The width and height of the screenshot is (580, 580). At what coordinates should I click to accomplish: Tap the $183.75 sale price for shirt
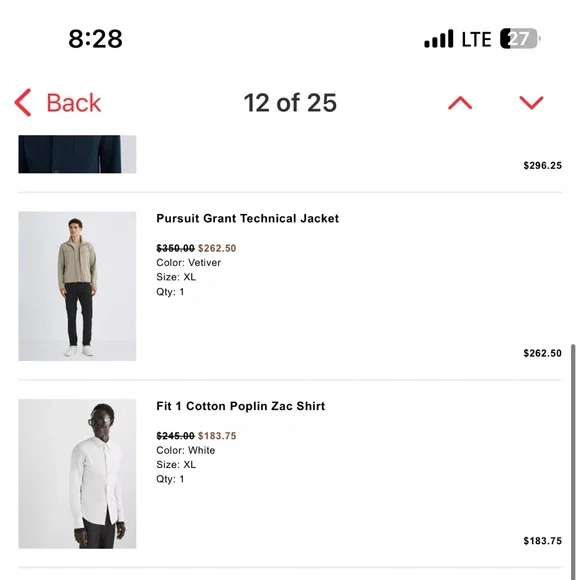(217, 436)
